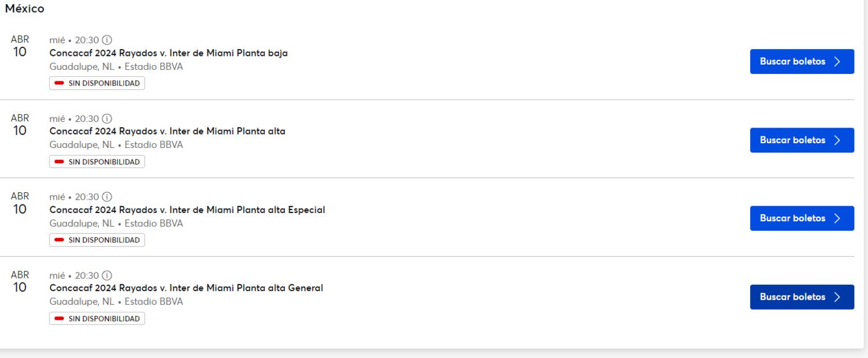868x358 pixels.
Task: Select Planta alta Especial event title
Action: click(x=187, y=210)
